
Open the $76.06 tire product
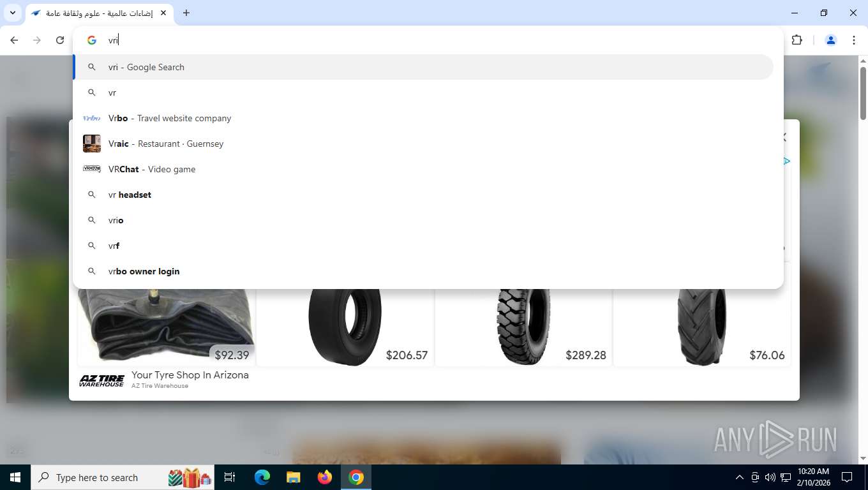pyautogui.click(x=701, y=326)
